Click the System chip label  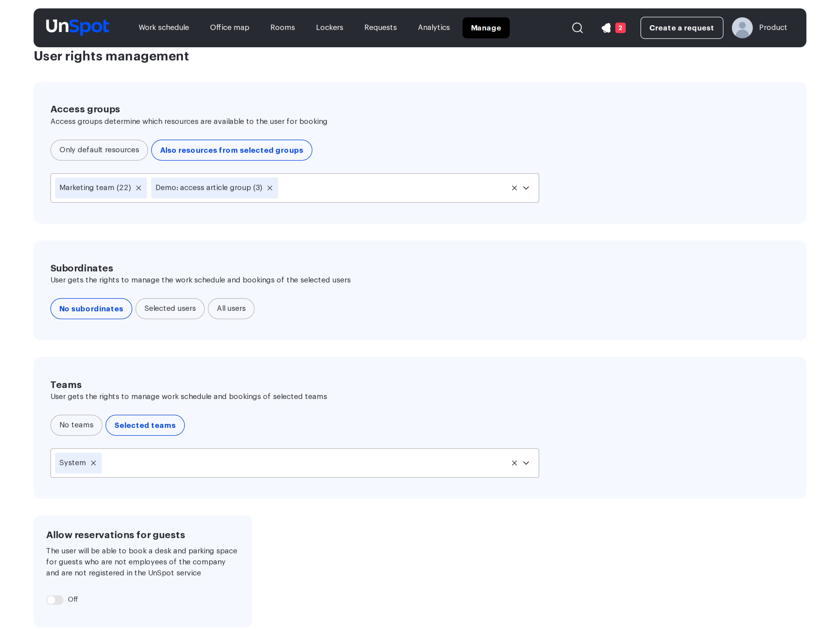click(x=73, y=463)
